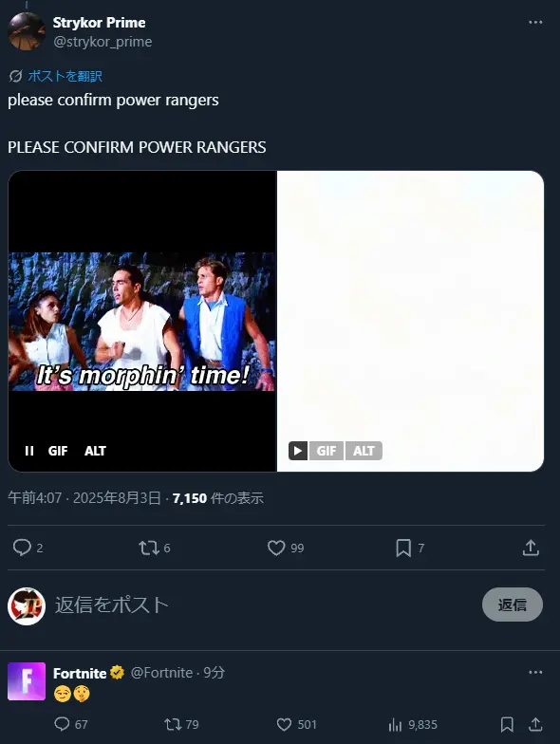
Task: Like the post with 99 likes
Action: 276,549
